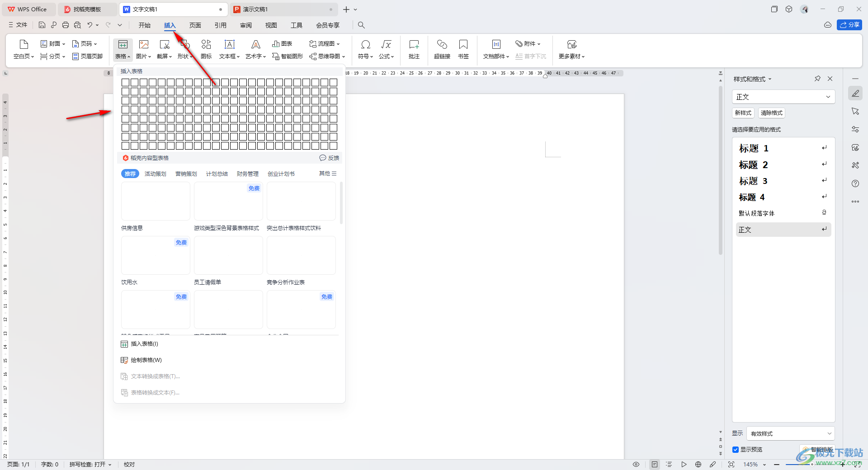Open the Page (页面) ribbon tab
Viewport: 868px width, 470px height.
point(195,25)
